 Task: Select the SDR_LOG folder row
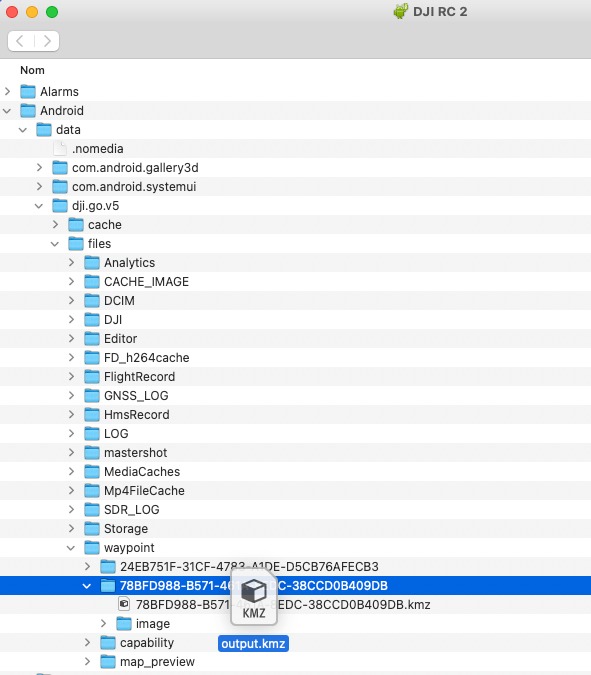295,510
